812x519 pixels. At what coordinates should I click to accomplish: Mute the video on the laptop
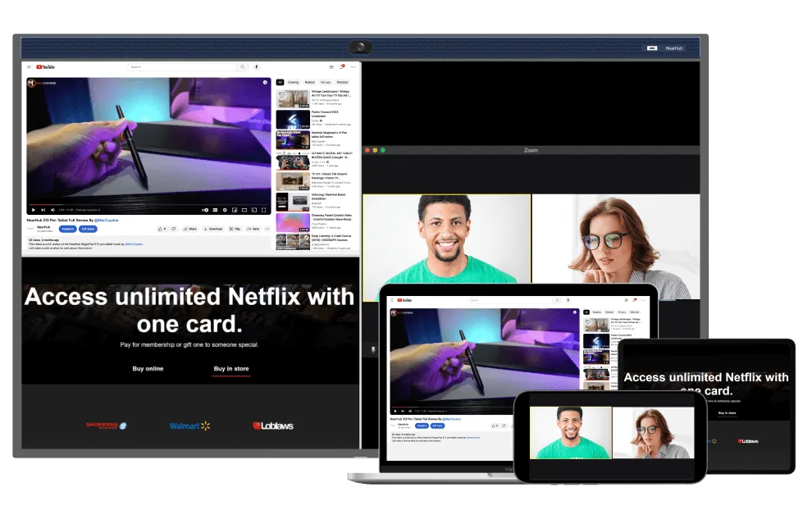410,411
